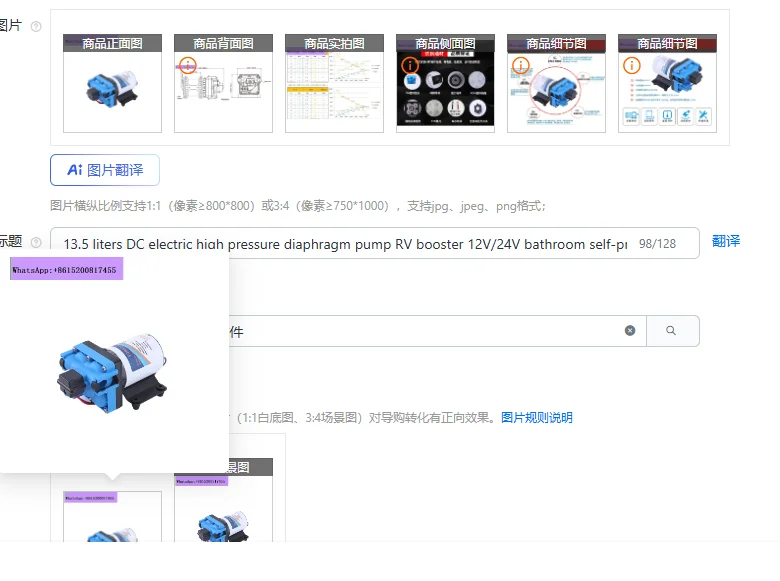Viewport: 780px width, 581px height.
Task: Click the 翻译 link next to title
Action: [x=725, y=242]
